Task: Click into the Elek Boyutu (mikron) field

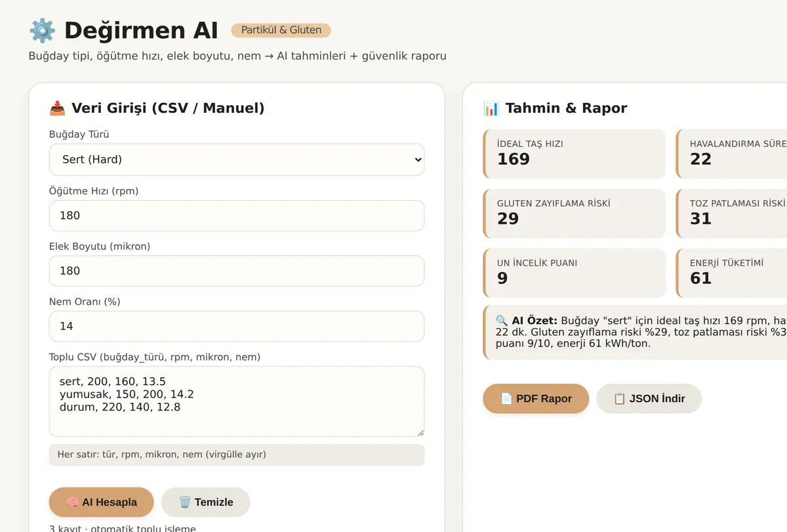Action: pyautogui.click(x=237, y=271)
